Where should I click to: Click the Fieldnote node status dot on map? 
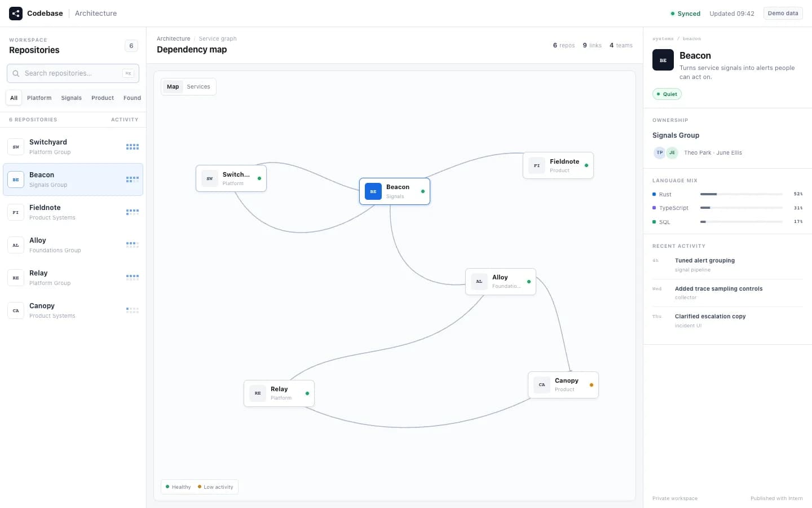(x=586, y=165)
